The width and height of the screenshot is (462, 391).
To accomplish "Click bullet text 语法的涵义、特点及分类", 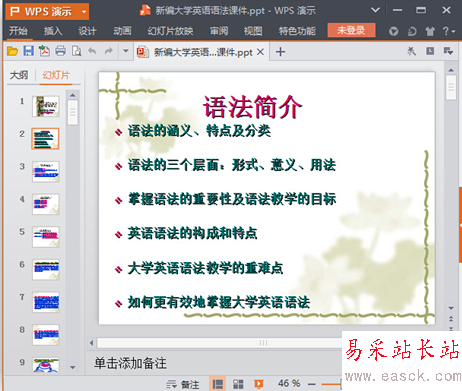I will [199, 131].
